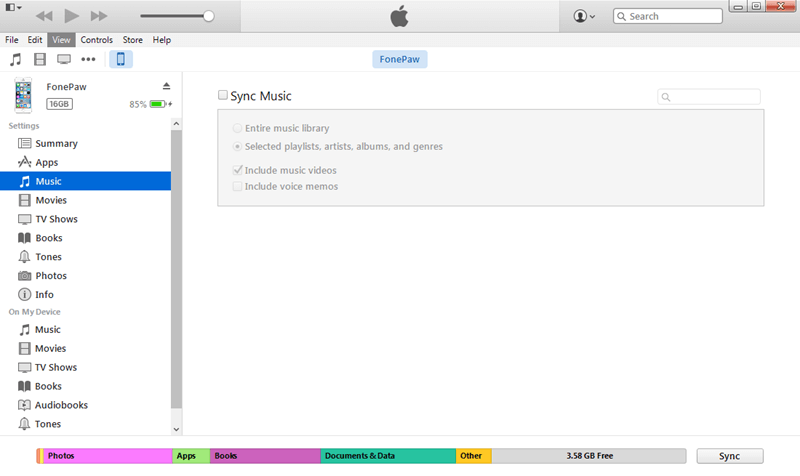
Task: Eject the FonePaw device
Action: pyautogui.click(x=166, y=86)
